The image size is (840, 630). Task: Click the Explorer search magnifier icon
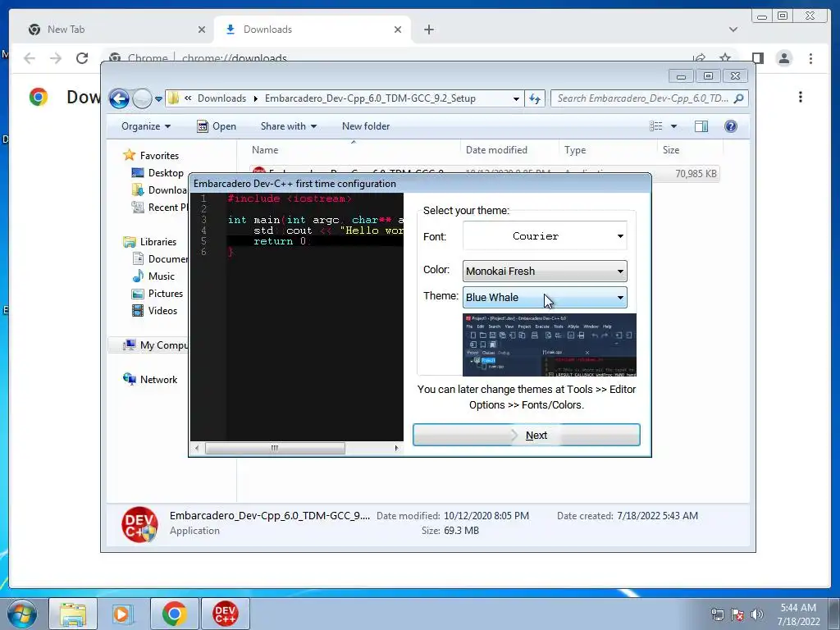coord(739,98)
